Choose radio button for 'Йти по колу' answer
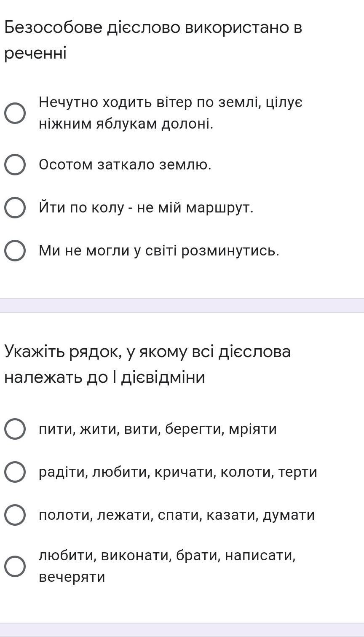 pyautogui.click(x=15, y=208)
